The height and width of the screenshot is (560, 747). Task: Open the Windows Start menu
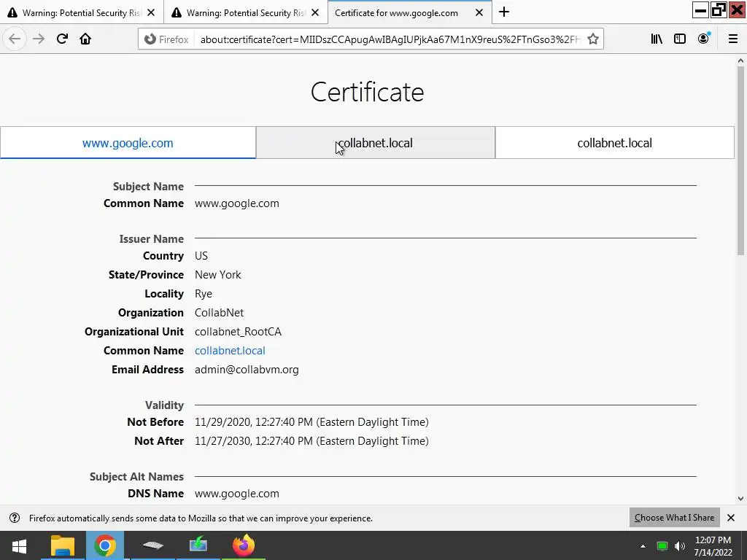tap(19, 545)
